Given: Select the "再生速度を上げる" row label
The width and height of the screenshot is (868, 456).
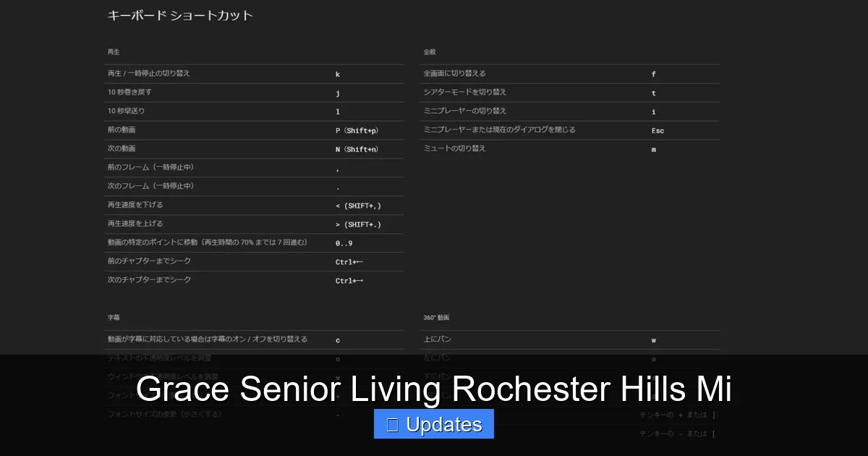Looking at the screenshot, I should click(135, 224).
